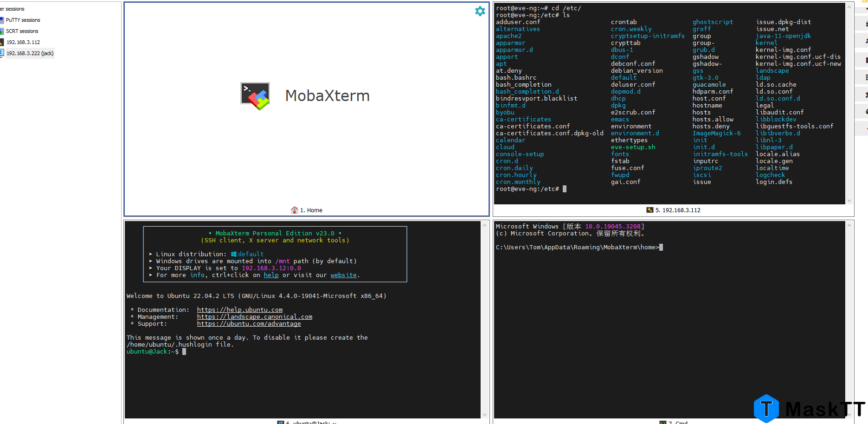The image size is (868, 424).
Task: Click 'issue.dpkg-dist' file name
Action: point(784,22)
